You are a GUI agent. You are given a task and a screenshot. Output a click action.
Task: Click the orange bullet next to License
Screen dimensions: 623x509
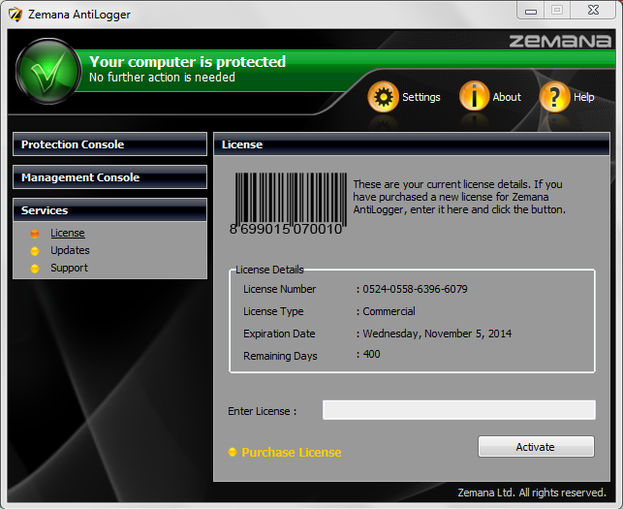click(35, 233)
